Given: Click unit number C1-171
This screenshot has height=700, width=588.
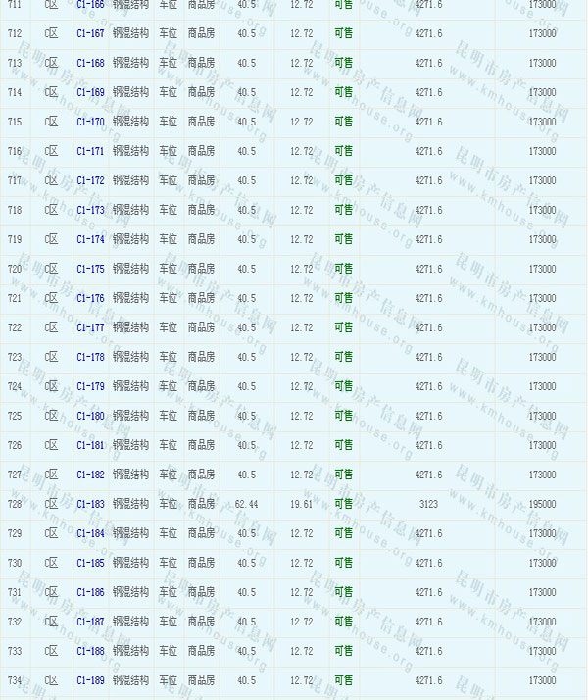Looking at the screenshot, I should point(90,151).
